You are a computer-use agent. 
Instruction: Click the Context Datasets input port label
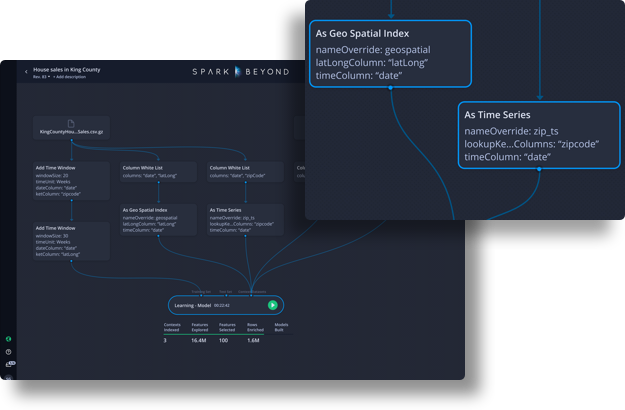pyautogui.click(x=252, y=292)
